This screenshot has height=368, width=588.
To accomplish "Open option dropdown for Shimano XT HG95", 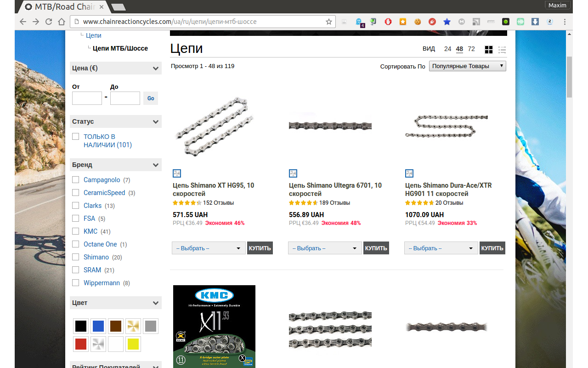I will tap(209, 248).
